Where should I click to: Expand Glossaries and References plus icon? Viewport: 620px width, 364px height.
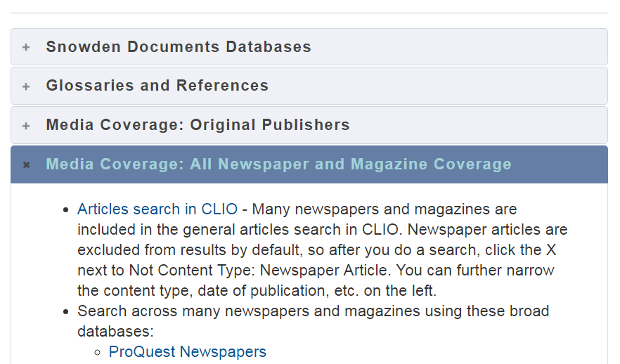tap(26, 86)
